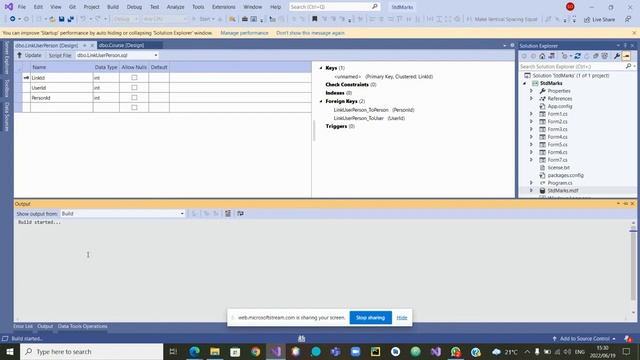Select Form5.cs in Solution Explorer
The width and height of the screenshot is (640, 360).
557,144
